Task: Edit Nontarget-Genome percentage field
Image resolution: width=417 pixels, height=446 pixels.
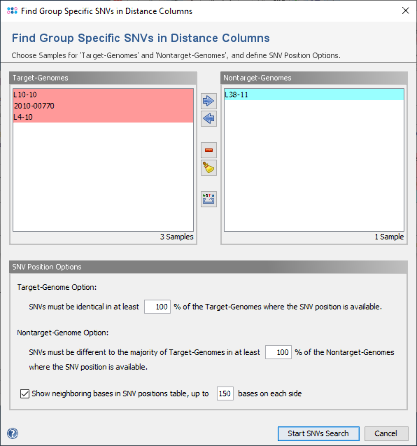Action: pyautogui.click(x=278, y=352)
